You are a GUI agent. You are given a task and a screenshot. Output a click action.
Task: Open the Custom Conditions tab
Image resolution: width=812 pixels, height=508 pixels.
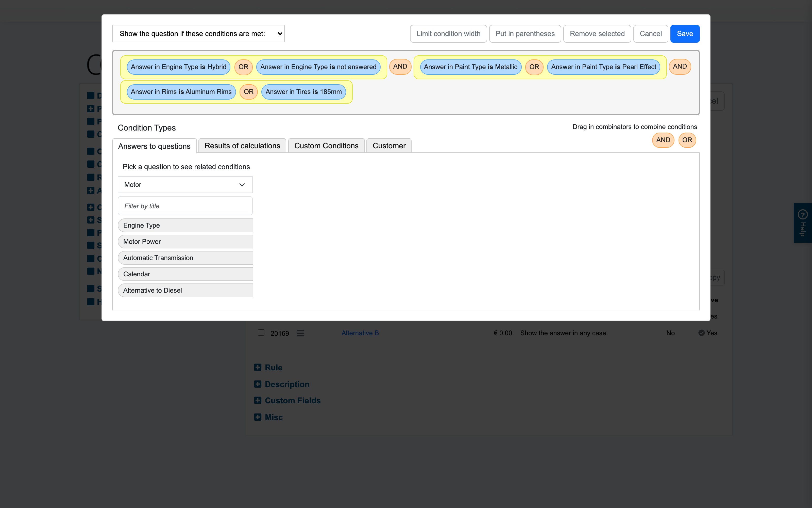point(326,146)
